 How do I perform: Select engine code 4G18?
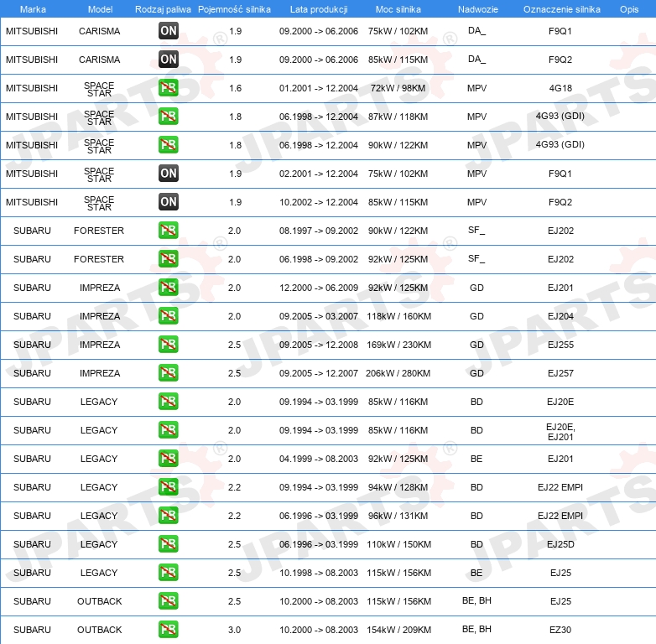coord(560,88)
